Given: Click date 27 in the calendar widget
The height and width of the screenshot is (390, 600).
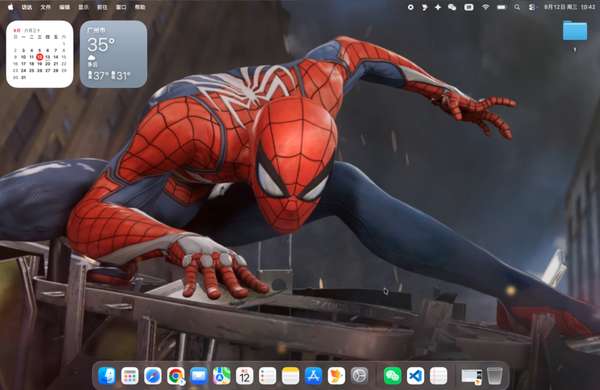Looking at the screenshot, I should point(48,70).
